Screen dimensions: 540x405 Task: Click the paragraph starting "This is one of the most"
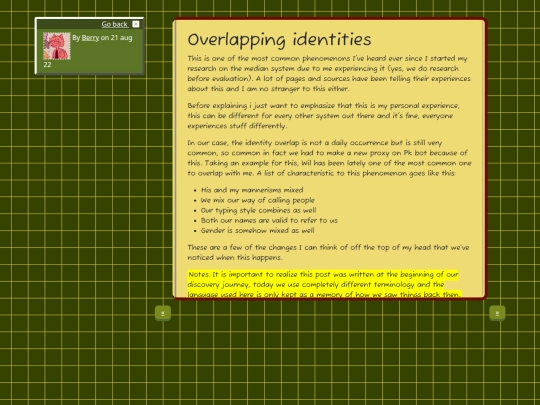(329, 73)
